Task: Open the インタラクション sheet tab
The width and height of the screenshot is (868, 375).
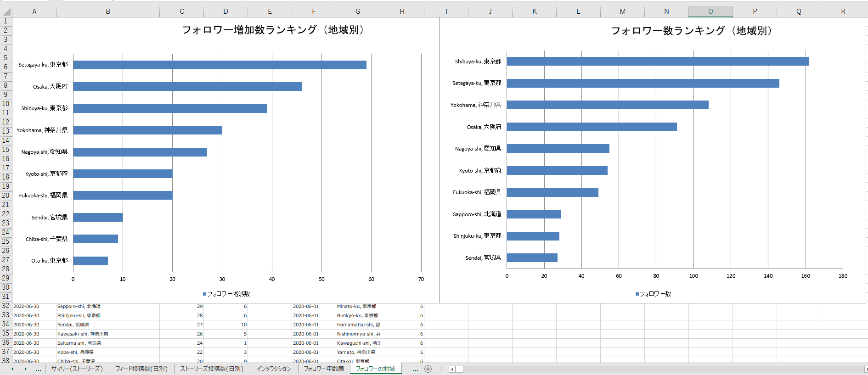Action: tap(273, 369)
